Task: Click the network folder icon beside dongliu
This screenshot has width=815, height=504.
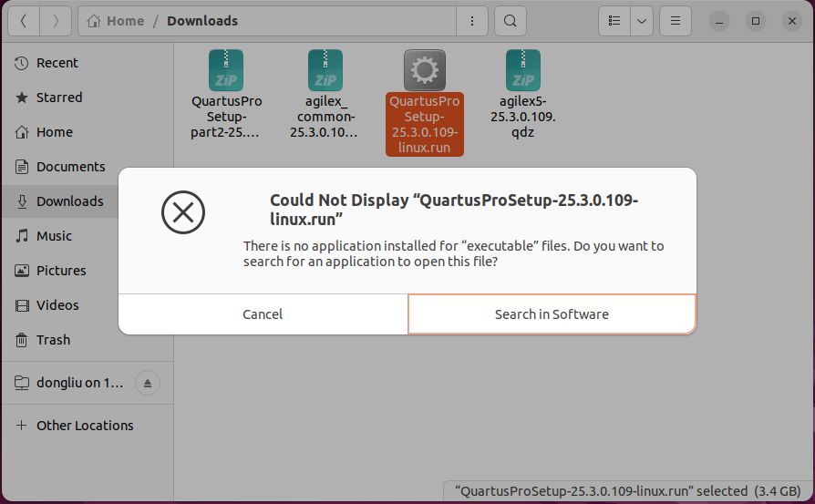Action: [x=21, y=383]
